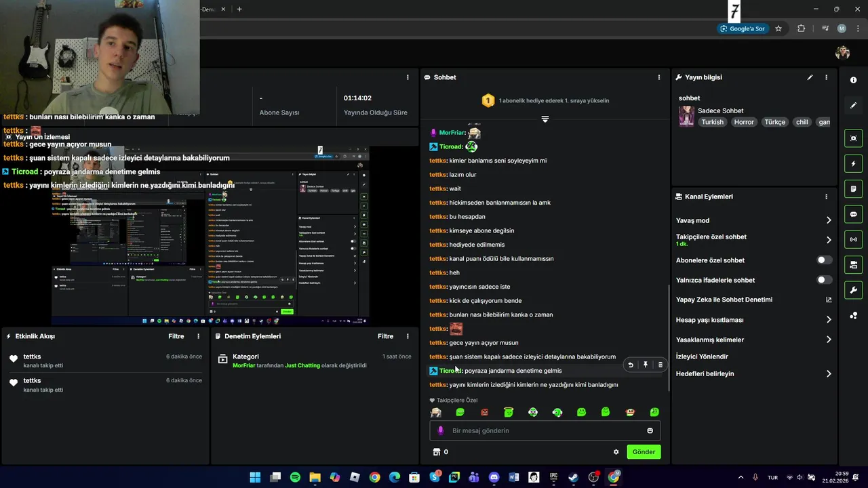868x488 pixels.
Task: Select the Horror tag
Action: point(744,122)
